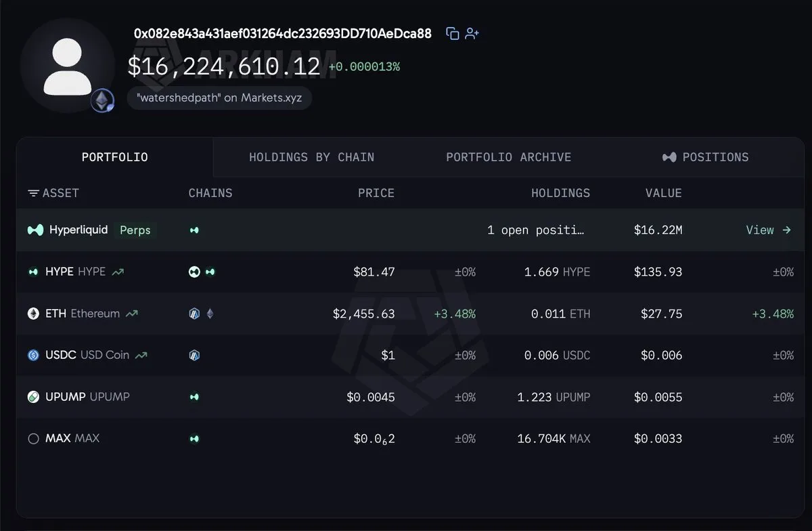Click View link in Hyperliquid row

click(769, 230)
